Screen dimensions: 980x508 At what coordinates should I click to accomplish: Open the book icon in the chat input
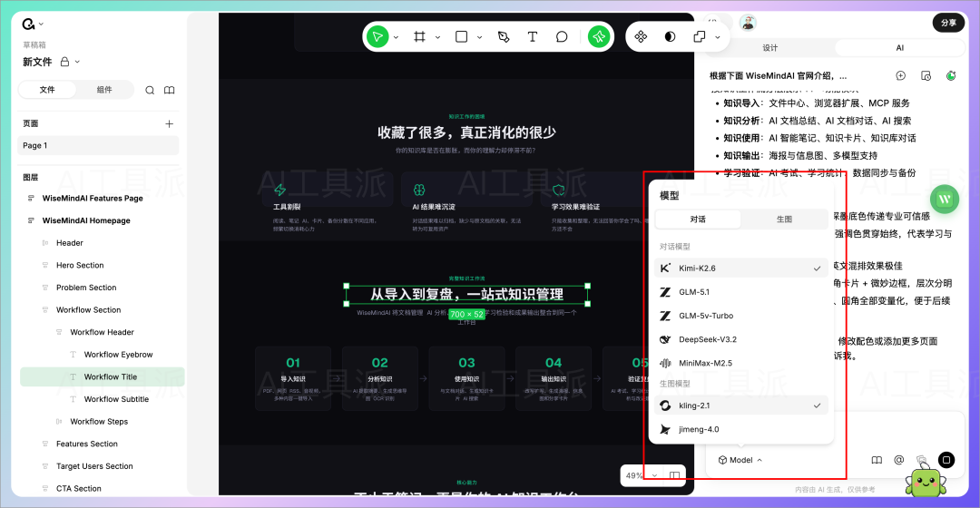tap(877, 460)
